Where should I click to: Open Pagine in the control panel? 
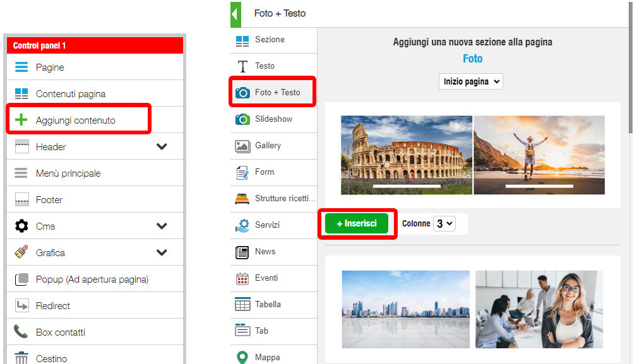tap(95, 67)
